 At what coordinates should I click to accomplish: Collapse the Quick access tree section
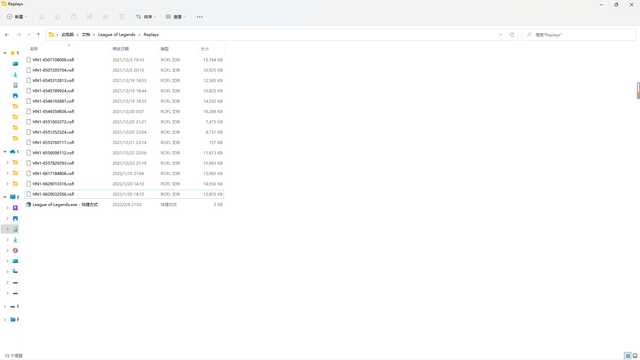pyautogui.click(x=5, y=53)
